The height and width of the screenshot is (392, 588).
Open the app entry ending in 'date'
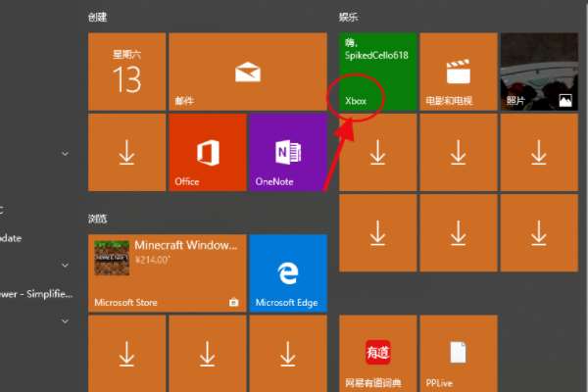click(11, 238)
